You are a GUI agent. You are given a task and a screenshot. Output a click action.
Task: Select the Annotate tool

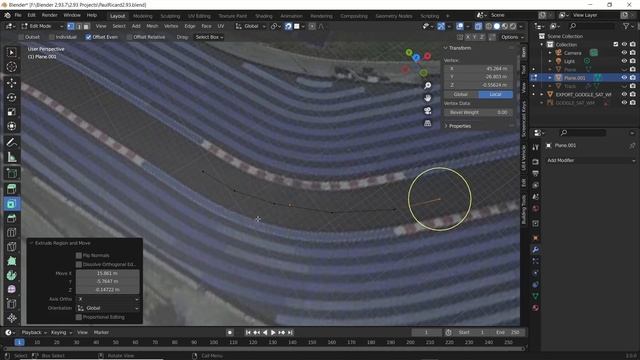point(11,142)
